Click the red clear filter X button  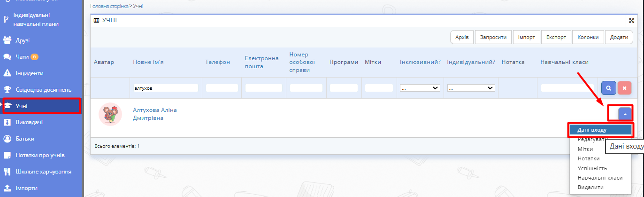click(624, 88)
